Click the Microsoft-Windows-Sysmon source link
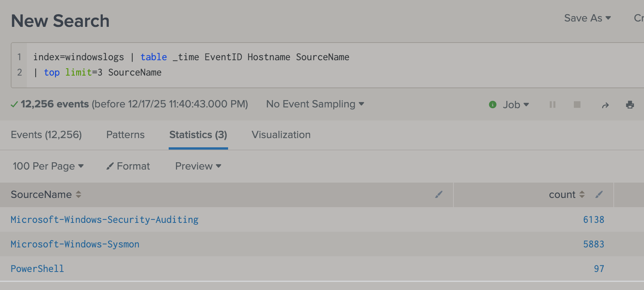Viewport: 644px width, 290px height. tap(75, 244)
